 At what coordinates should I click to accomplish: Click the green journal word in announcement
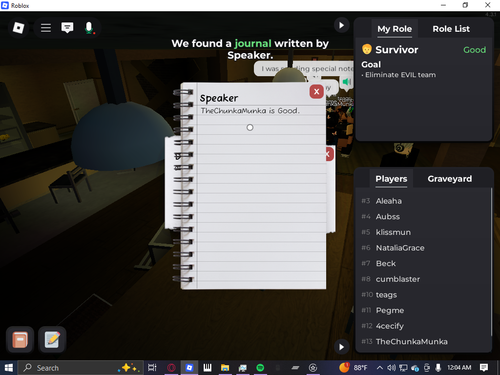pyautogui.click(x=253, y=43)
